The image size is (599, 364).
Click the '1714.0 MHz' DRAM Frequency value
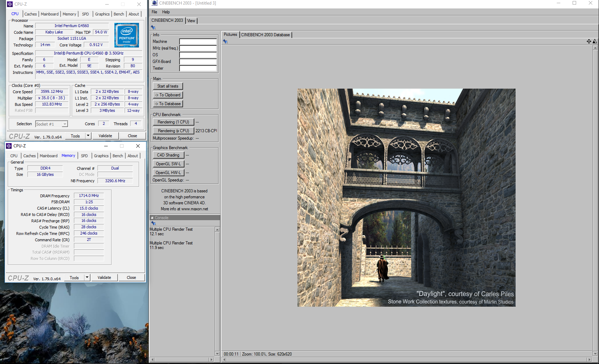(89, 196)
